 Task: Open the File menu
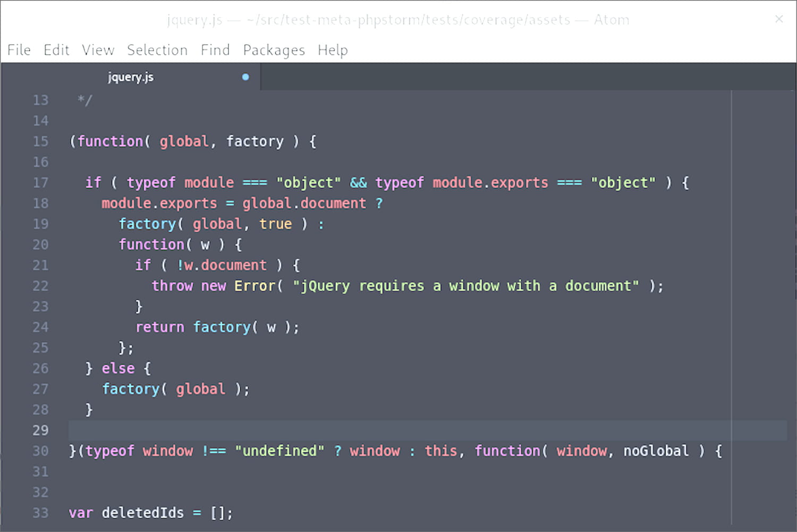coord(19,49)
